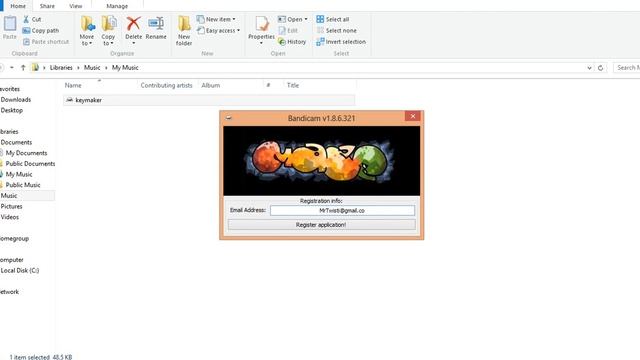Expand the Move to dropdown arrow
Viewport: 640px width, 360px height.
[91, 43]
